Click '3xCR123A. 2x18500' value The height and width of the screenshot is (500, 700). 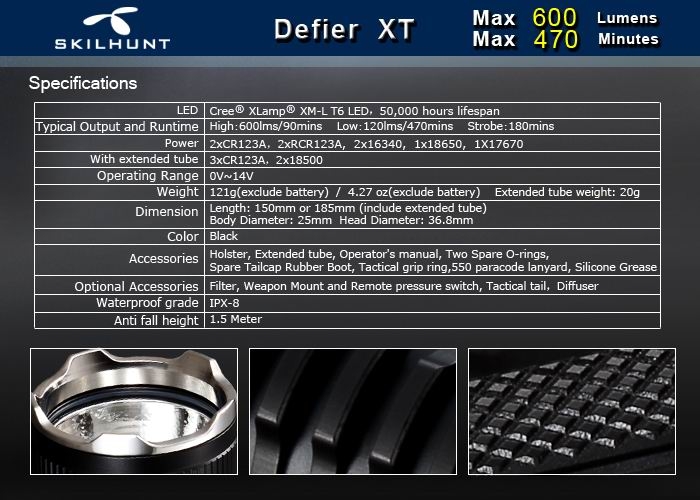266,160
